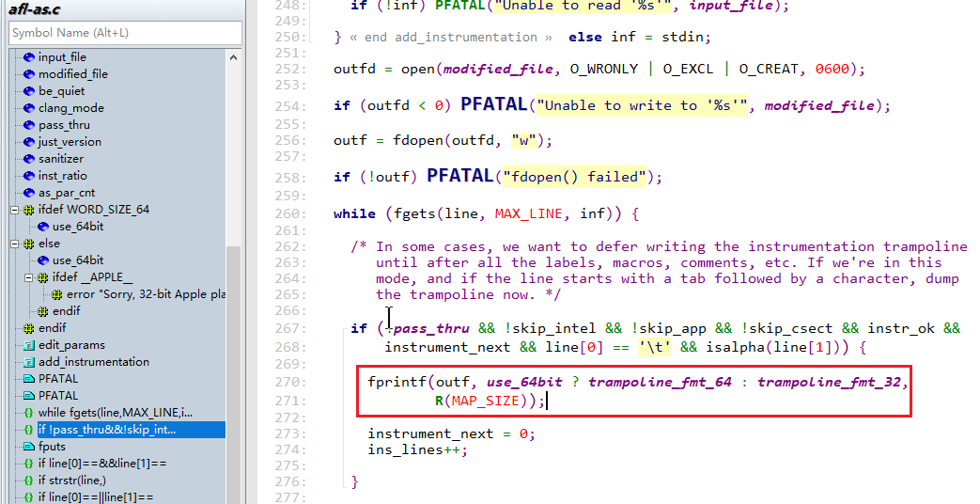Viewport: 980px width, 504px height.
Task: Click PFATAL on the outfd check line
Action: 493,104
